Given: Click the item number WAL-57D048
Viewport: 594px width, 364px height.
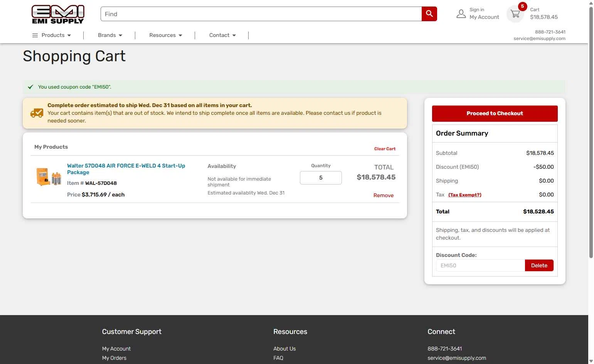Looking at the screenshot, I should tap(101, 183).
